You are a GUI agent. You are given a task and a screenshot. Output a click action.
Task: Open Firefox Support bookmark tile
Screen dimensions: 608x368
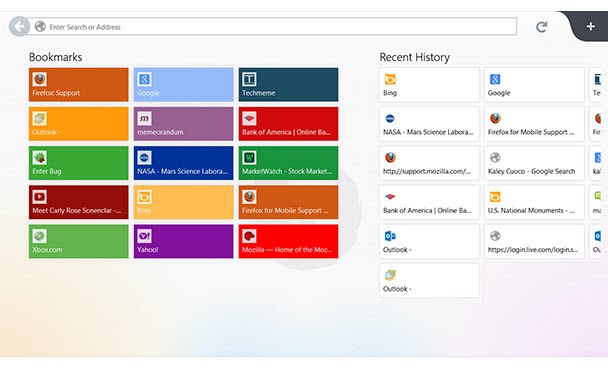[78, 85]
